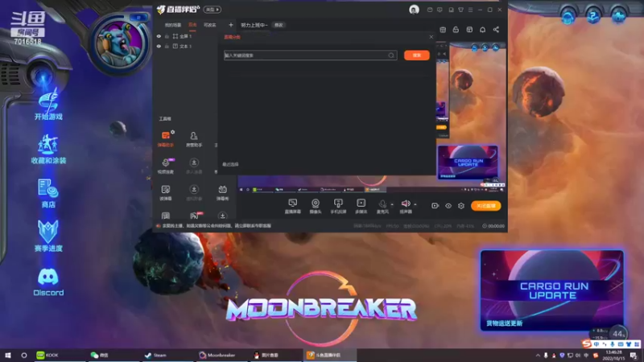Click the share icon above the preview
Screen dimensions: 644x362
496,30
